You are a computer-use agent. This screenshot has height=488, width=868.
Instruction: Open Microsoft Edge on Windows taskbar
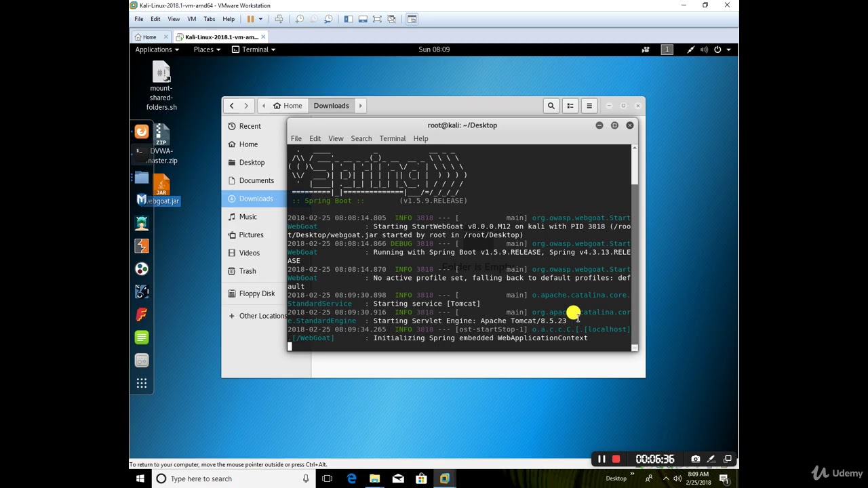pos(351,479)
